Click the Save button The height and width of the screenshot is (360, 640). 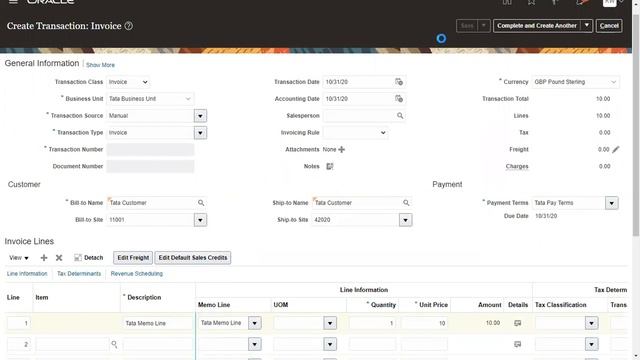click(467, 26)
